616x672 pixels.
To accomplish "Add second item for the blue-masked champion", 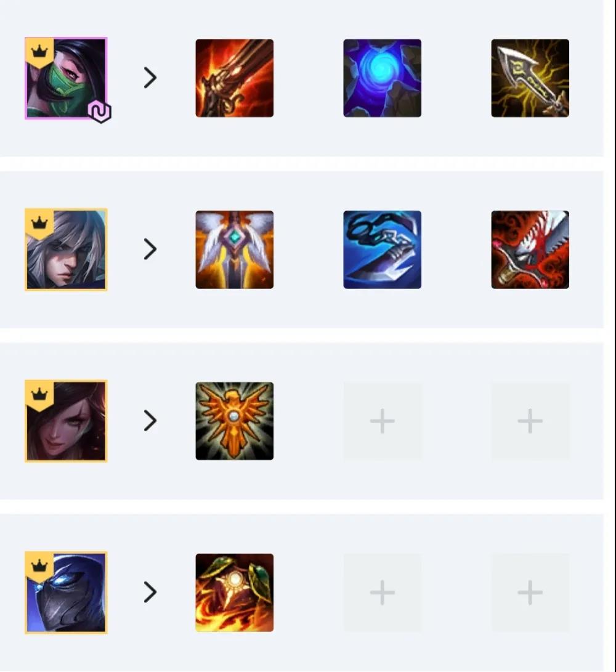I will coord(383,593).
